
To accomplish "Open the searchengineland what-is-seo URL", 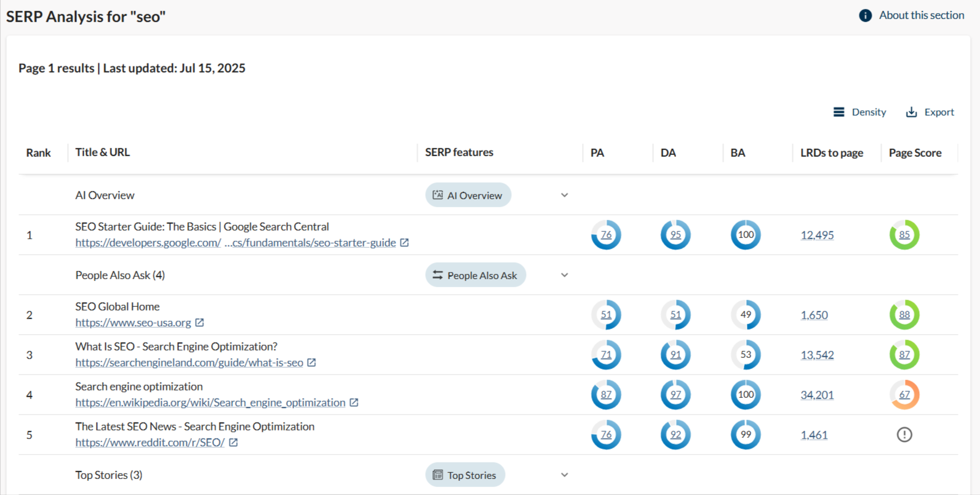I will 189,362.
